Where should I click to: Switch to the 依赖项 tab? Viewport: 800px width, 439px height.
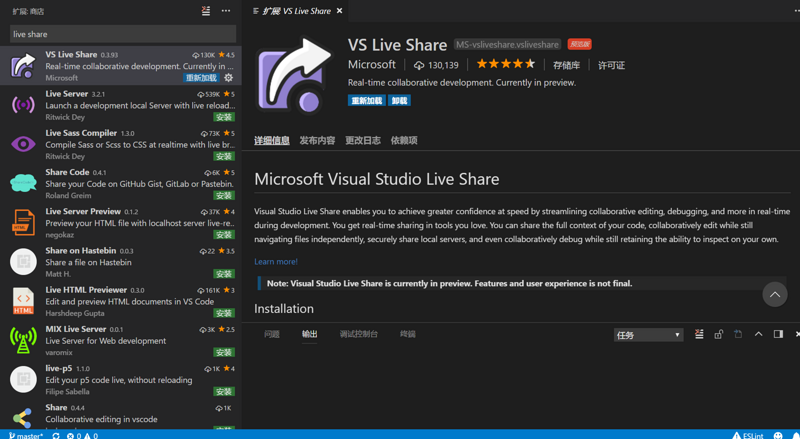pyautogui.click(x=404, y=140)
